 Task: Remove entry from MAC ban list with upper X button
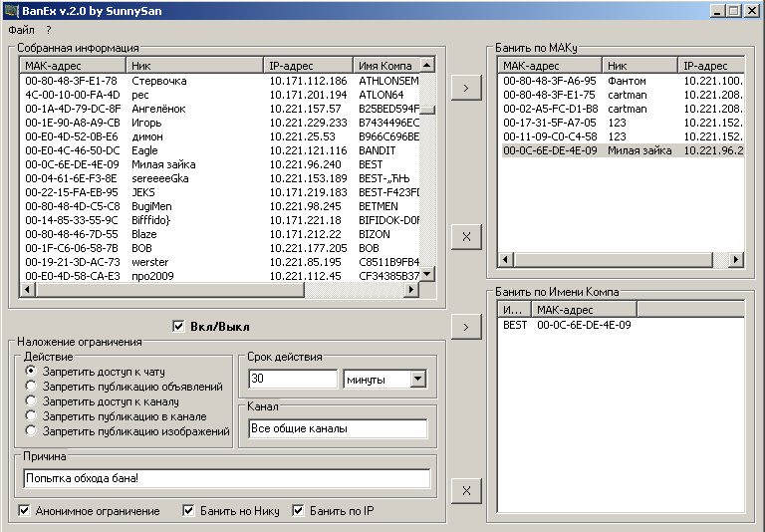pos(466,237)
